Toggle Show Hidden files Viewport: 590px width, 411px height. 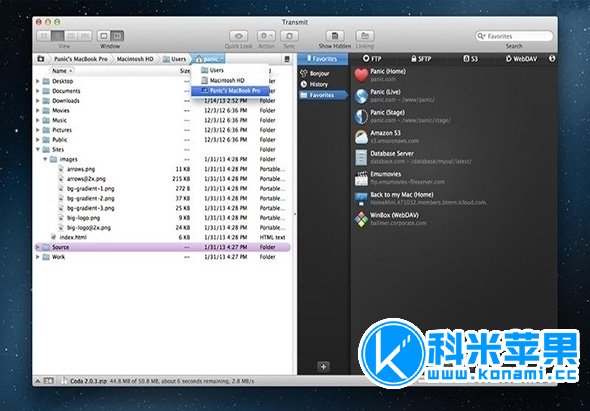coord(335,36)
